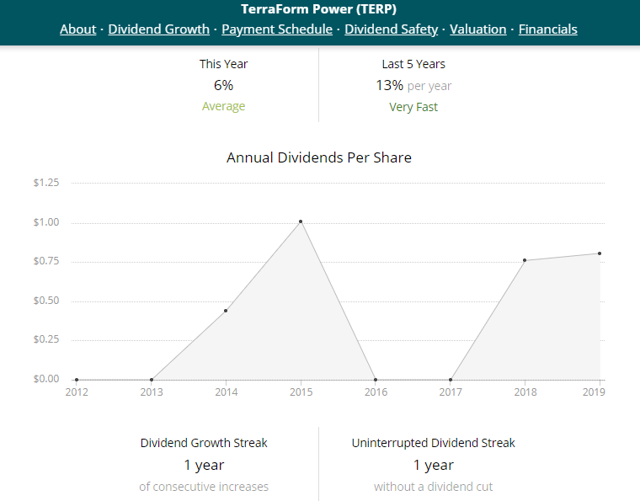Click the $1.25 y-axis label
Viewport: 640px width, 501px height.
46,183
